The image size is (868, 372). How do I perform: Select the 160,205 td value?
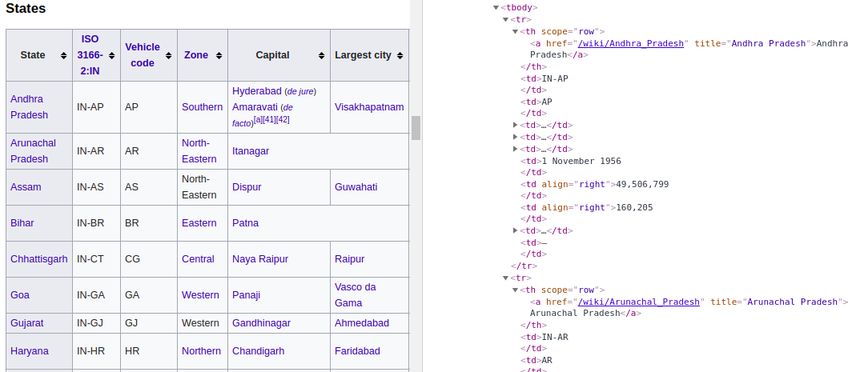634,208
